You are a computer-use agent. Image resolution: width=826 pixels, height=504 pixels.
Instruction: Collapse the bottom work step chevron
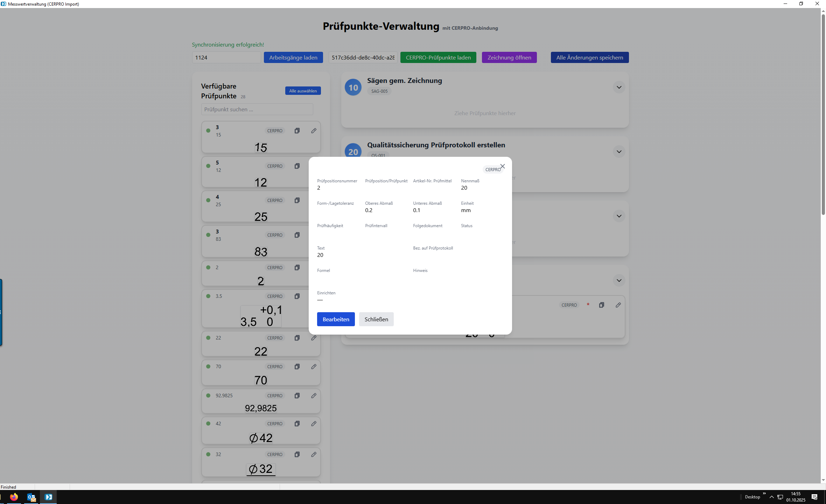point(619,280)
